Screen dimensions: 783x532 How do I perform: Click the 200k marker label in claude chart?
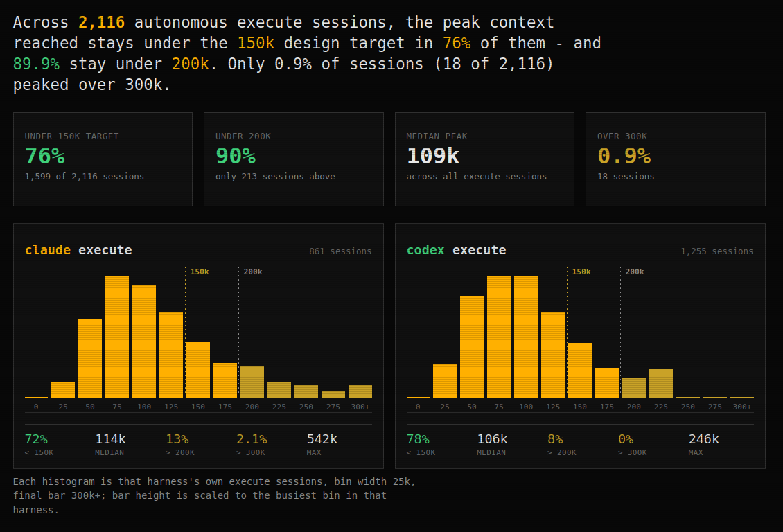[x=253, y=272]
